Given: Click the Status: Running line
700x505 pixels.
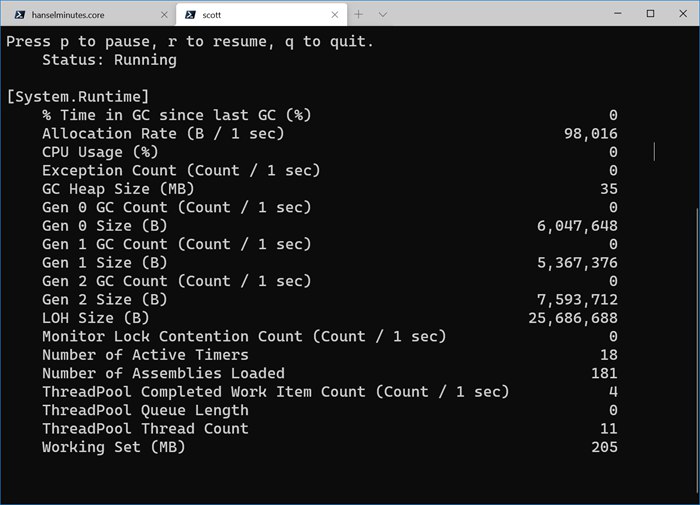Looking at the screenshot, I should (109, 60).
